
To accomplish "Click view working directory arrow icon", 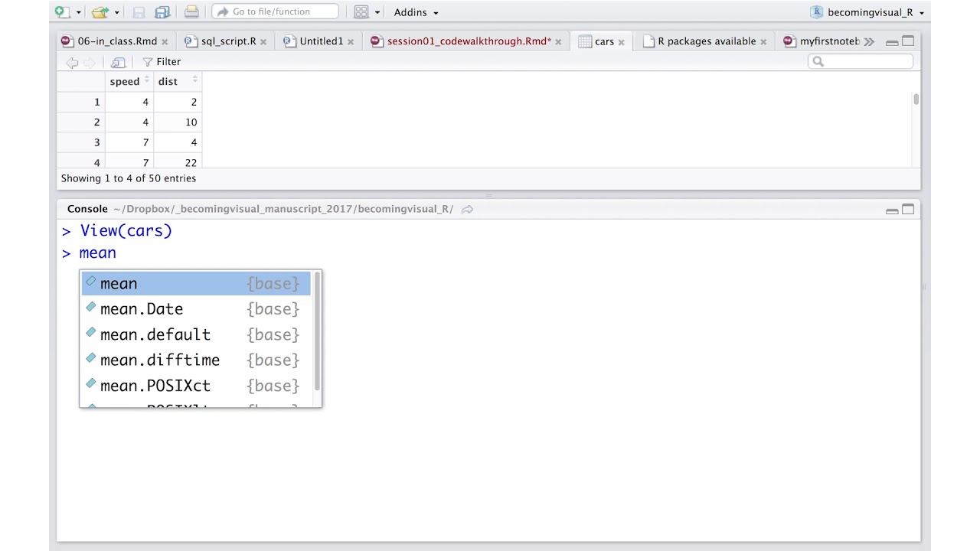I will click(467, 210).
